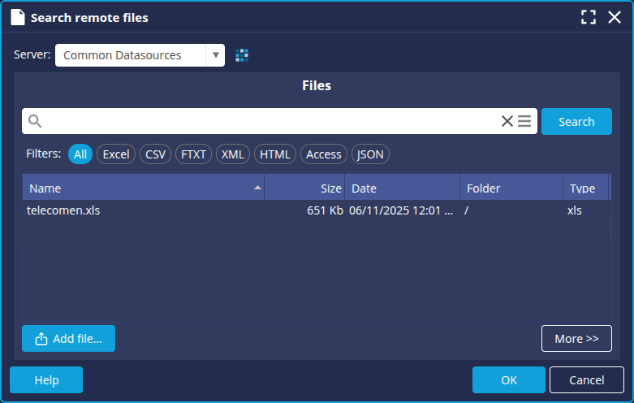The image size is (634, 403).
Task: Expand options with More >> button
Action: pos(576,339)
